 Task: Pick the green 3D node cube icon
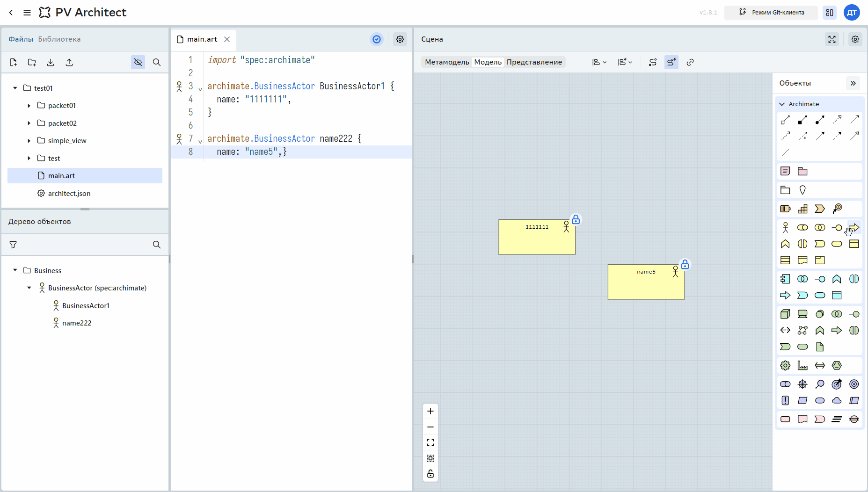785,314
